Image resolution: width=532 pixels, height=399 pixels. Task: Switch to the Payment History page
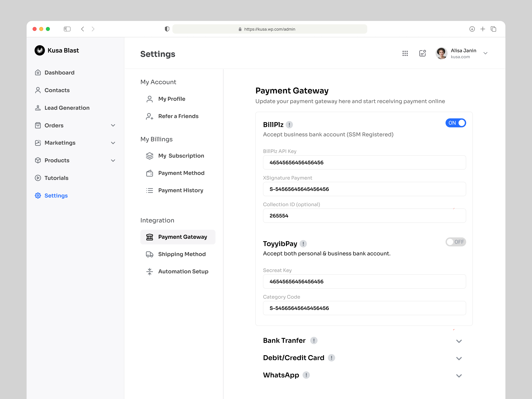[181, 190]
